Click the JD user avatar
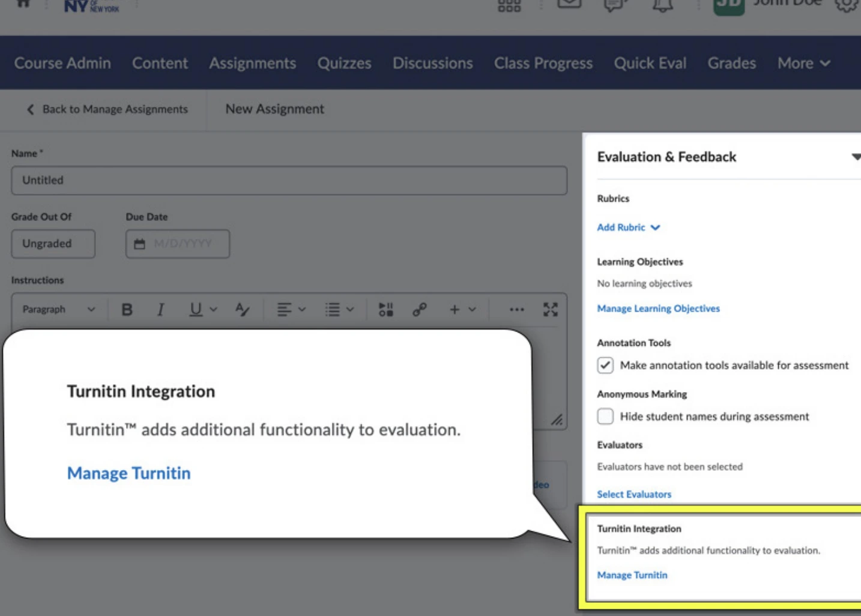The width and height of the screenshot is (861, 616). coord(729,6)
